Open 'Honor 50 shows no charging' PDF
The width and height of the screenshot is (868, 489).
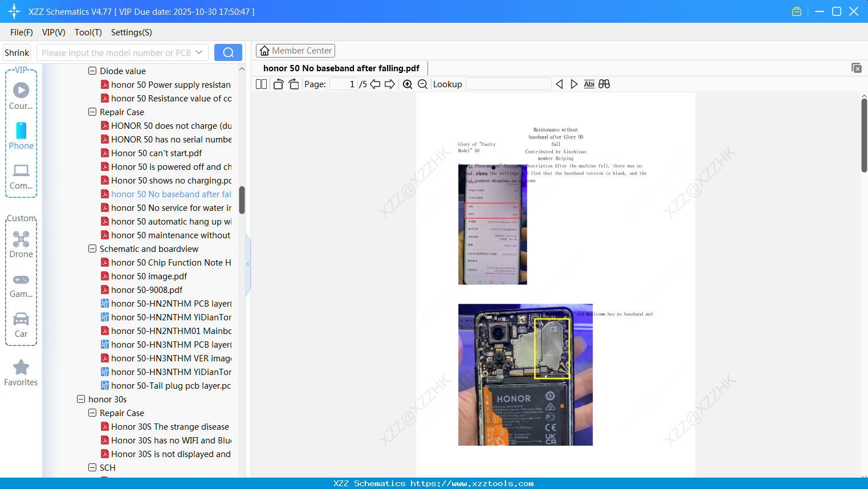coord(166,181)
